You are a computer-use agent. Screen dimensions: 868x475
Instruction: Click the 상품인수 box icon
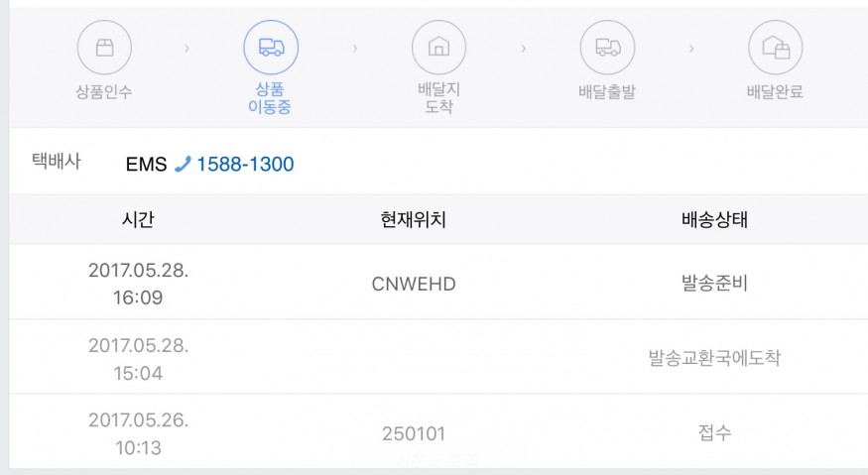[104, 48]
